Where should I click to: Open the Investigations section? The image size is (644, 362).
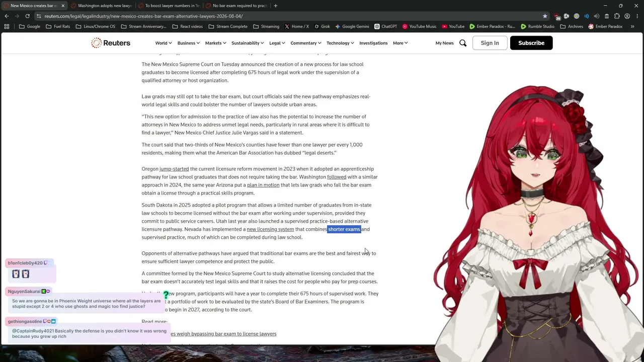(373, 43)
